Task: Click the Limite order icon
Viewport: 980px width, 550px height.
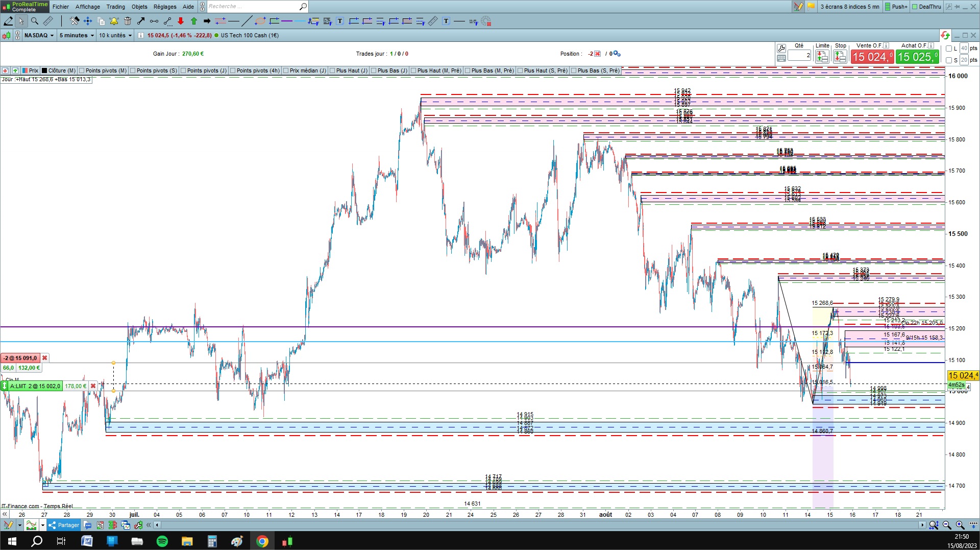Action: [822, 57]
